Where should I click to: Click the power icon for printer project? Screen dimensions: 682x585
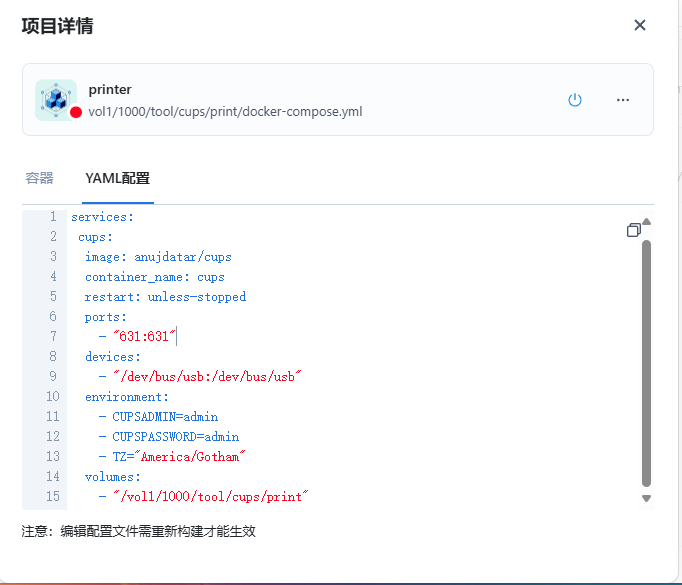[x=575, y=100]
